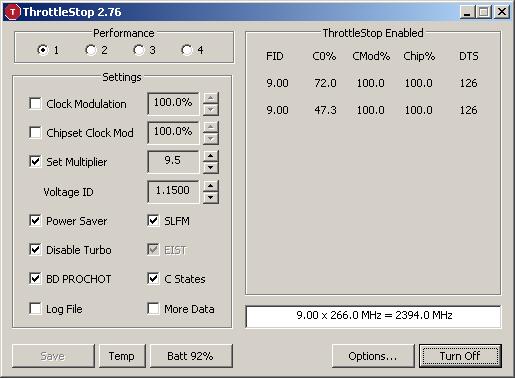Screen dimensions: 515x378
Task: Click the C0% value 72.0
Action: [325, 83]
